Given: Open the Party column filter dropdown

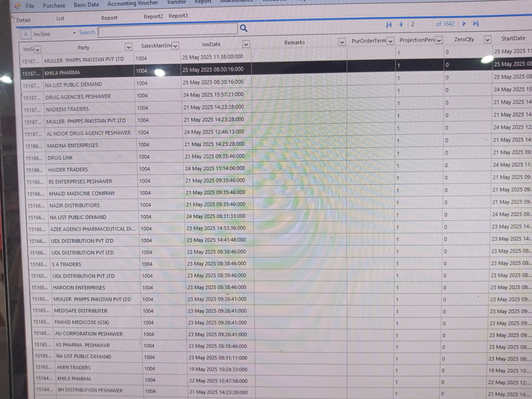Looking at the screenshot, I should click(129, 47).
